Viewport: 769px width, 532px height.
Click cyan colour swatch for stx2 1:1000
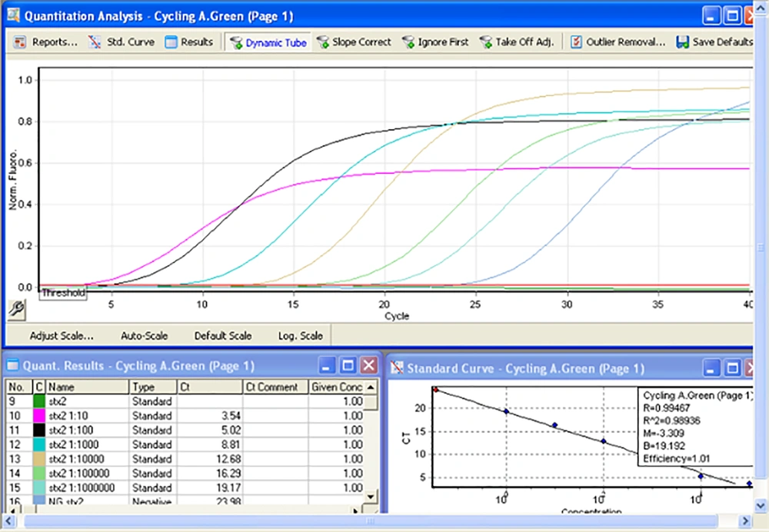(38, 444)
